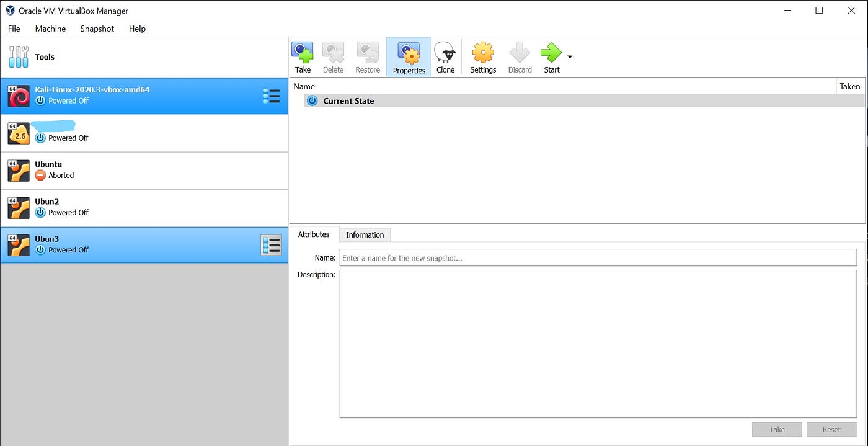Screen dimensions: 868x446
Task: Select the Ubun2 virtual machine
Action: tap(144, 208)
